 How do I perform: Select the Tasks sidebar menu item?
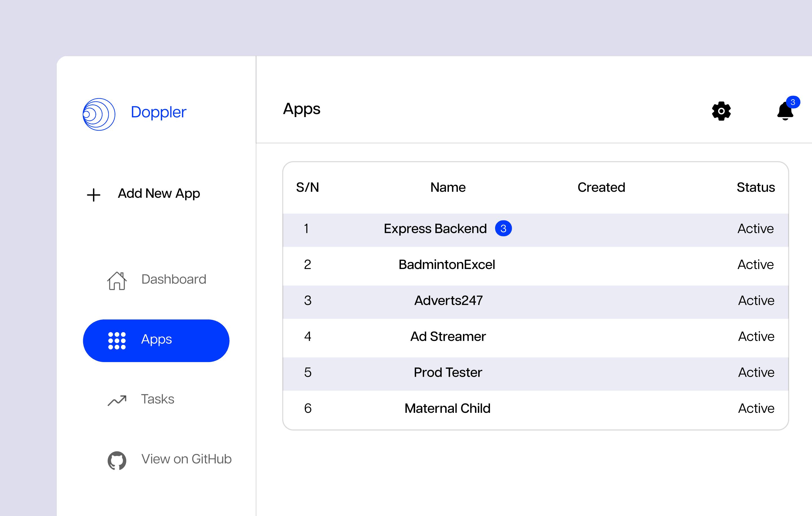click(158, 399)
